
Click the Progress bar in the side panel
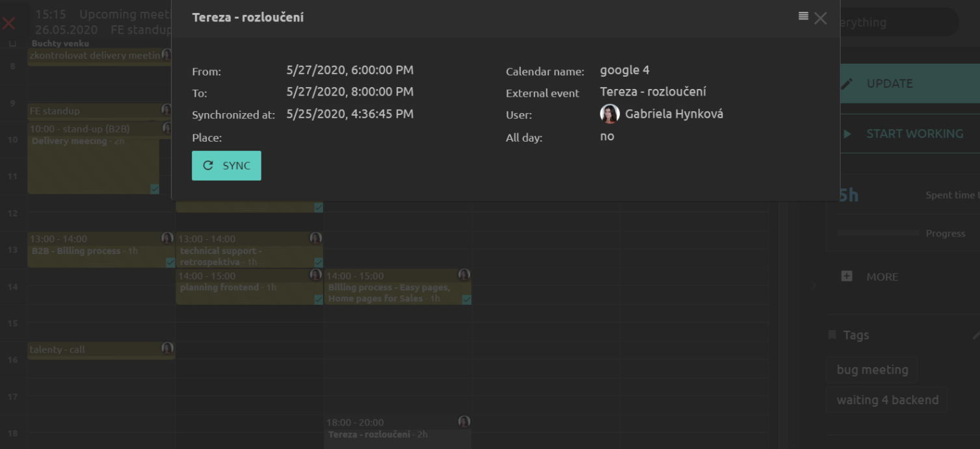(878, 233)
